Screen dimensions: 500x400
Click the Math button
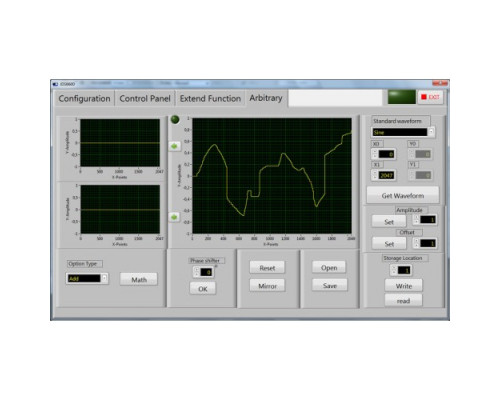[x=139, y=279]
